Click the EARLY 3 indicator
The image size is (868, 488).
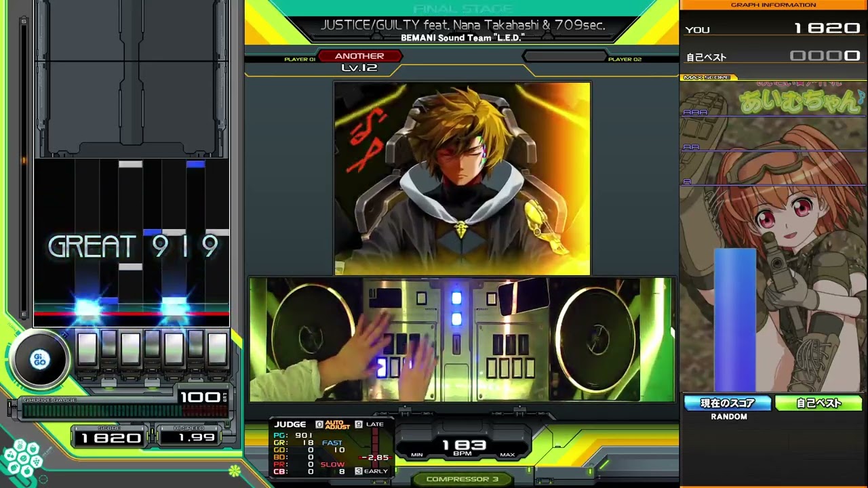[x=372, y=471]
